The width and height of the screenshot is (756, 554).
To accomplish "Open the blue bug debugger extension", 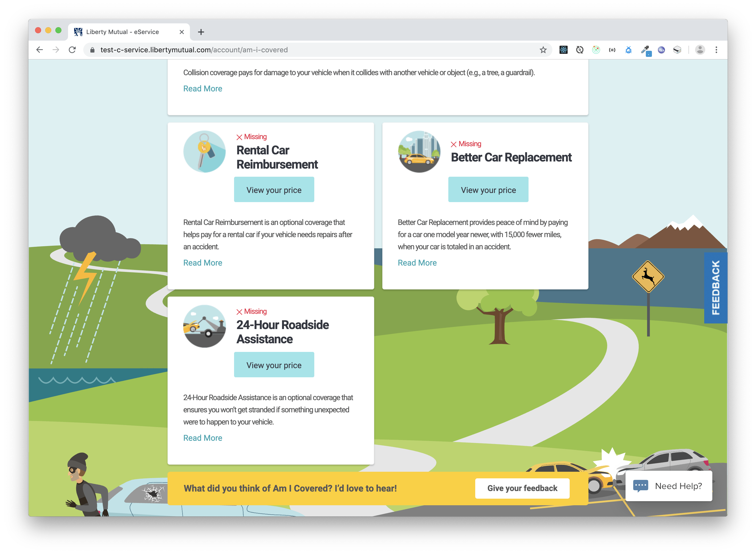I will (x=629, y=50).
